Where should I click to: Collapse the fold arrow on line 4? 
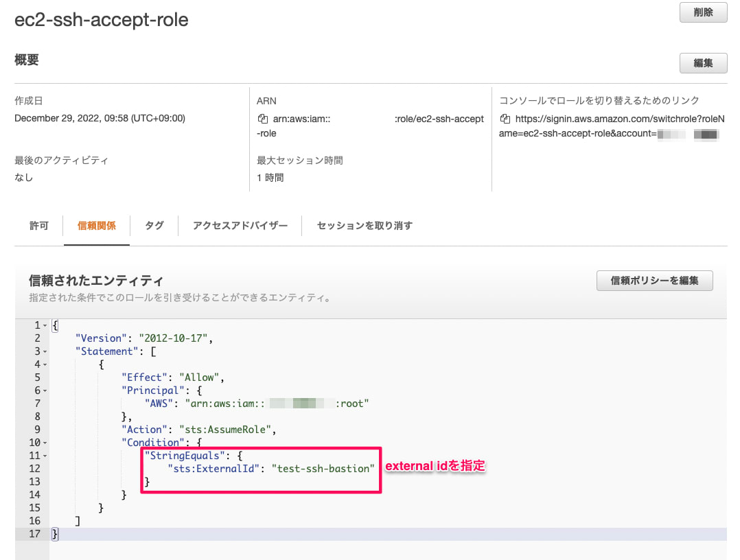click(x=45, y=364)
